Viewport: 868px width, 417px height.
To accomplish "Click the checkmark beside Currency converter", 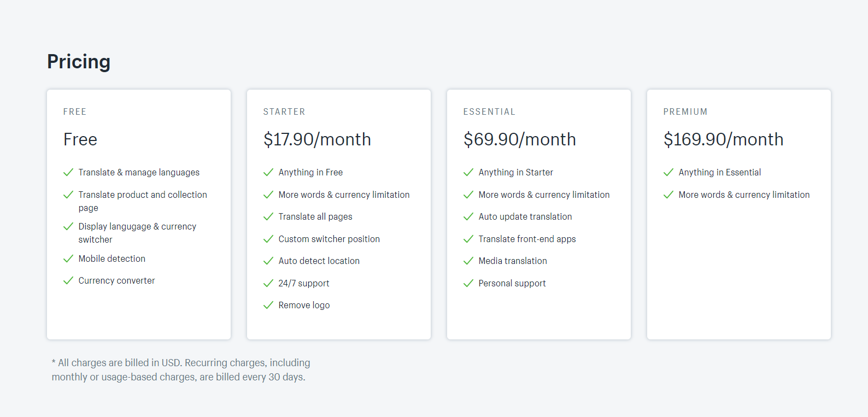I will point(68,280).
